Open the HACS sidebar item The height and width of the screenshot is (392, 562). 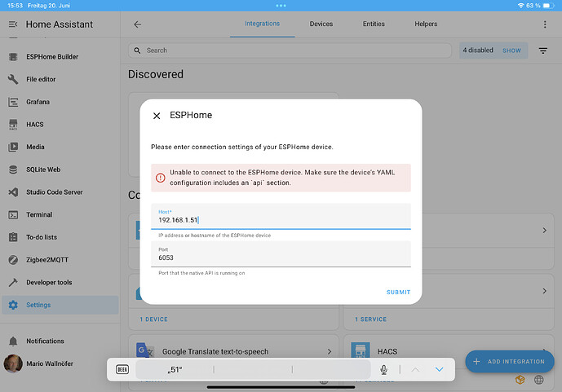[x=35, y=124]
